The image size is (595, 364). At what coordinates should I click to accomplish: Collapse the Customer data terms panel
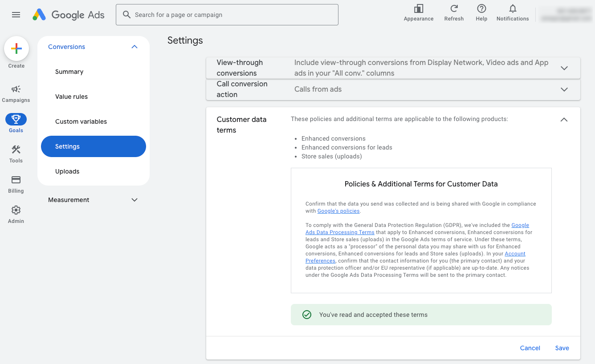(564, 120)
